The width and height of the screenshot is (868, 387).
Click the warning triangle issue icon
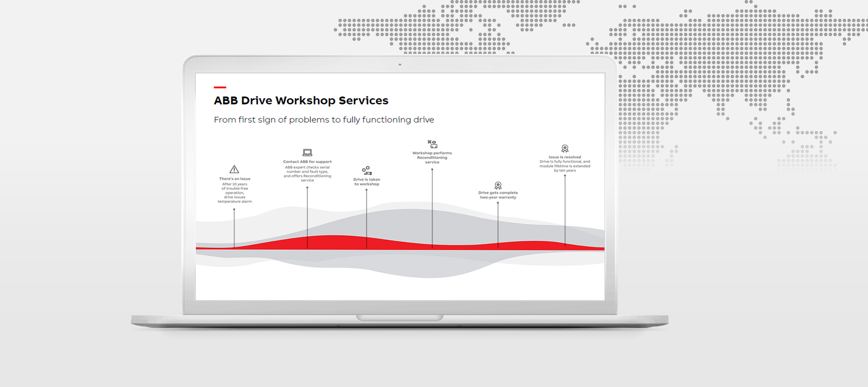coord(234,170)
